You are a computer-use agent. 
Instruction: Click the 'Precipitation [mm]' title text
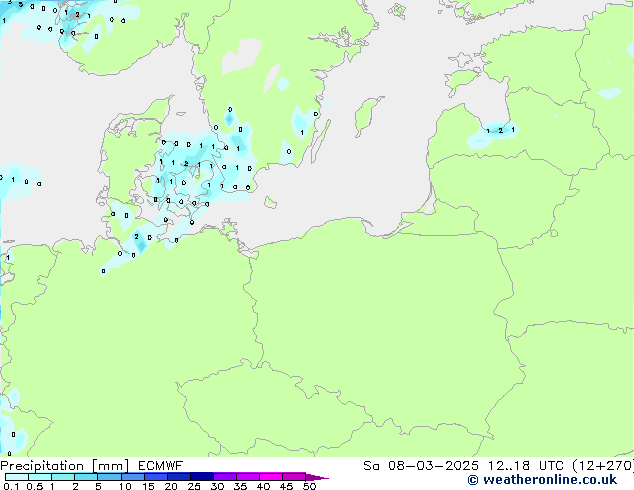(64, 466)
